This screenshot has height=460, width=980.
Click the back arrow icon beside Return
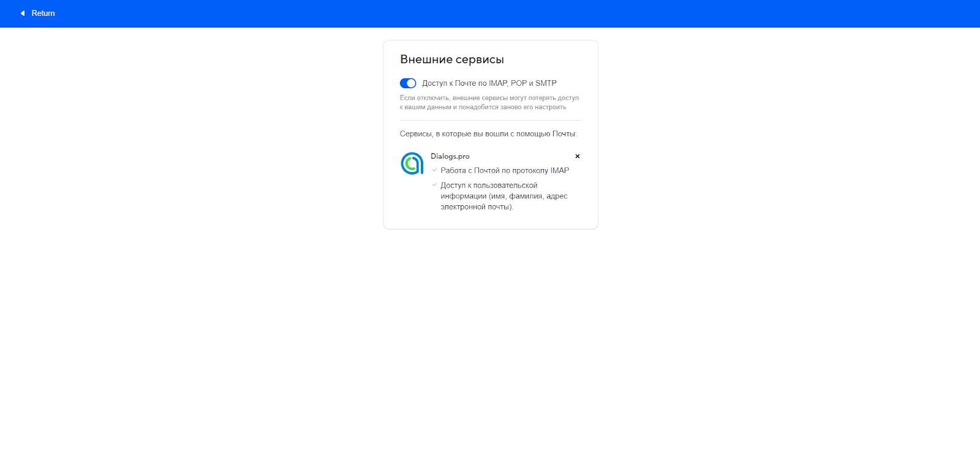23,13
